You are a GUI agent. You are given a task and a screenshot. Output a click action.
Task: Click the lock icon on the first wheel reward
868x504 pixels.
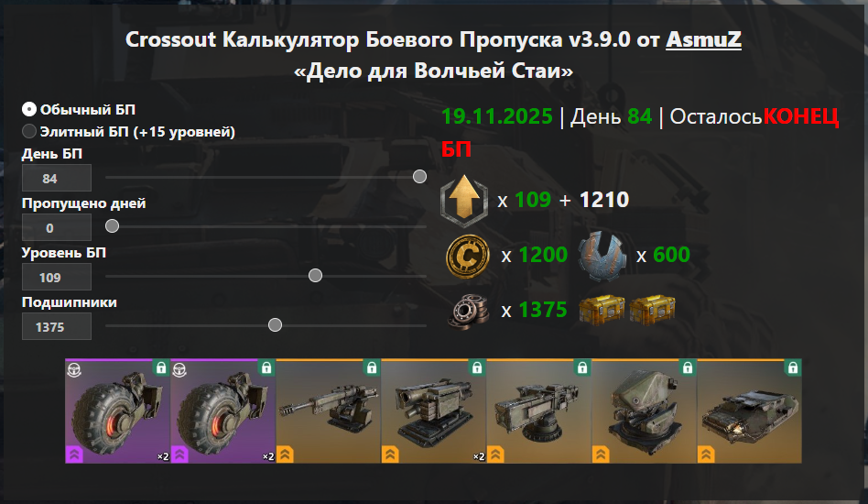[161, 367]
